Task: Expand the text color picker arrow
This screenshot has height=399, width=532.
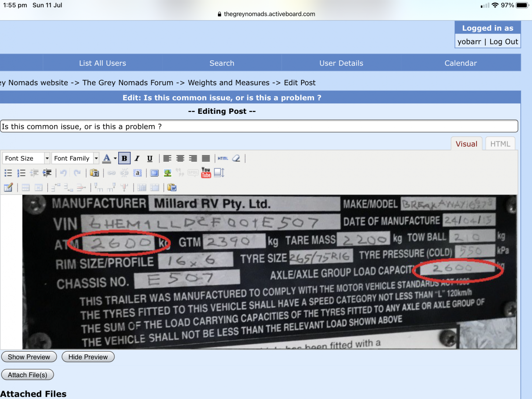Action: [115, 158]
